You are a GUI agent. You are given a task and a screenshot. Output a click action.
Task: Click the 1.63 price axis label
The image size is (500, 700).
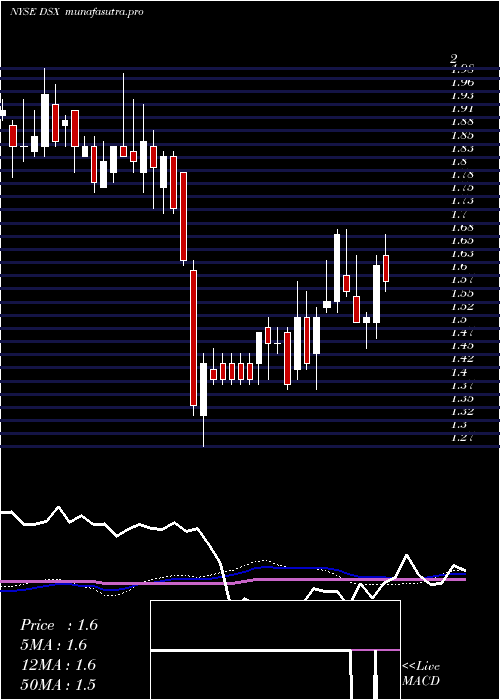[x=462, y=254]
